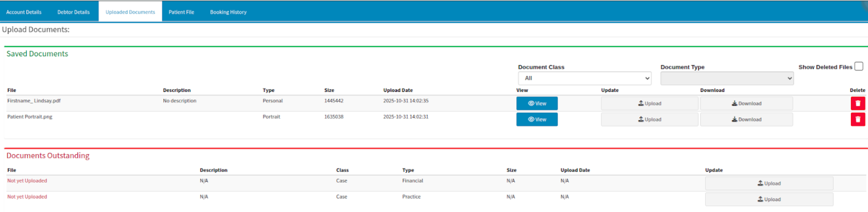Click the 'Personal' type cell
Screen dimensions: 868x212
point(273,101)
